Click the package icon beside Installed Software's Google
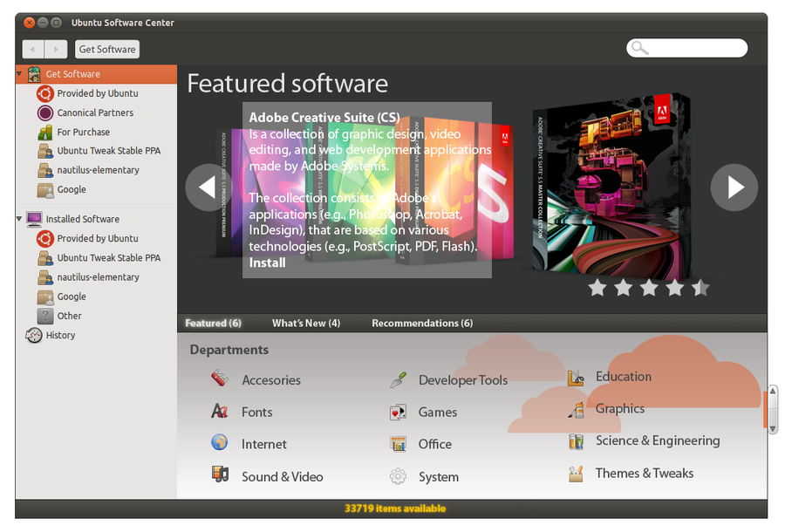 (x=45, y=297)
